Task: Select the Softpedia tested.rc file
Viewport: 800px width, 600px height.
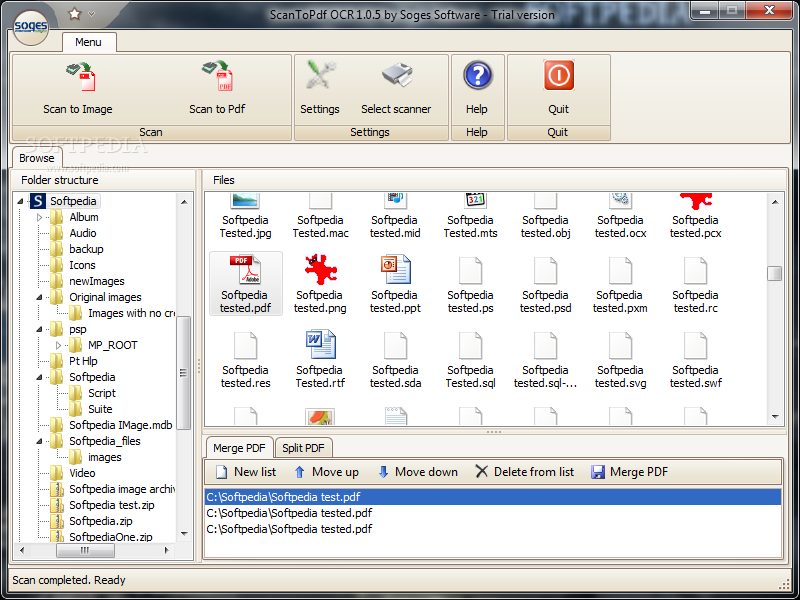Action: (695, 284)
